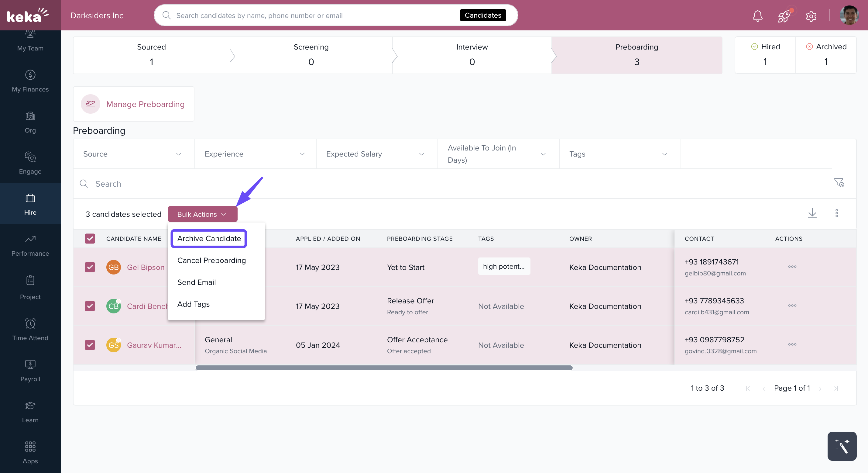The height and width of the screenshot is (473, 868).
Task: Click the magic wand assistant button
Action: pos(841,446)
